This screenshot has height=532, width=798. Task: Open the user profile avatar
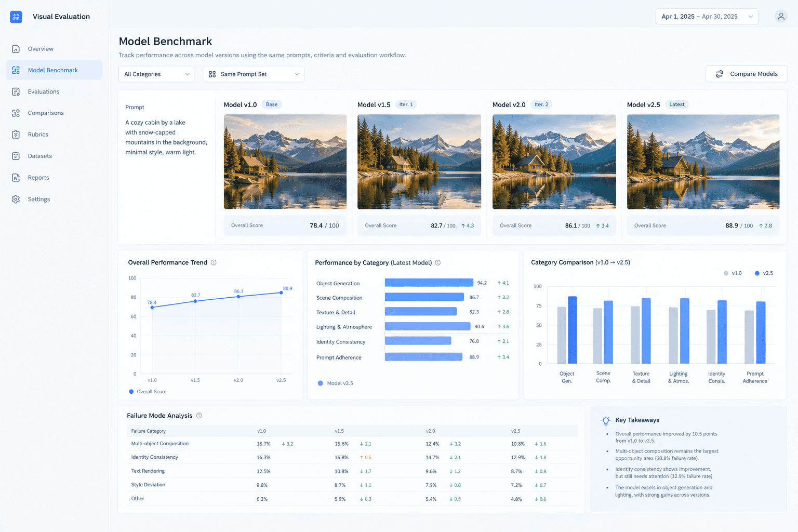click(781, 17)
